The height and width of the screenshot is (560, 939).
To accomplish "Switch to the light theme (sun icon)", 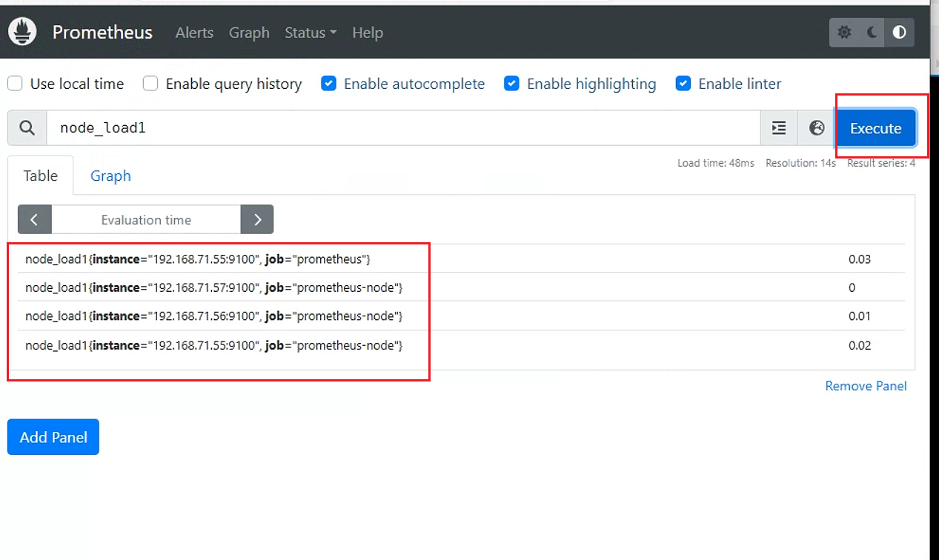I will pyautogui.click(x=844, y=33).
